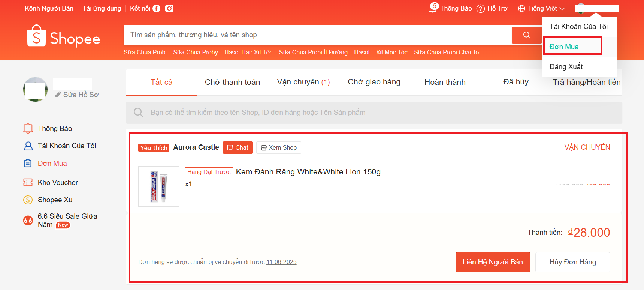Click the Hỗ Trợ question mark icon
This screenshot has width=644, height=290.
[480, 9]
